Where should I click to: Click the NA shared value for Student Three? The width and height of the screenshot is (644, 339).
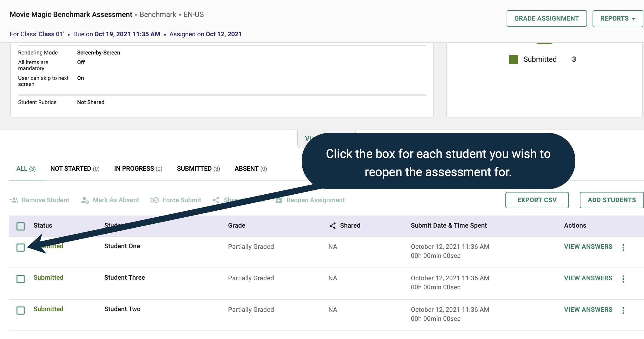[x=333, y=278]
